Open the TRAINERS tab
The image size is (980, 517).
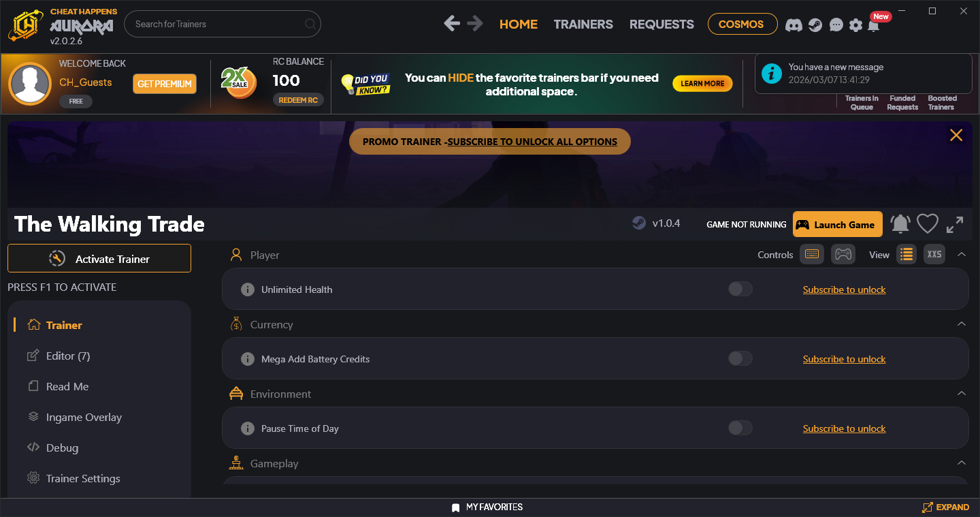tap(583, 24)
